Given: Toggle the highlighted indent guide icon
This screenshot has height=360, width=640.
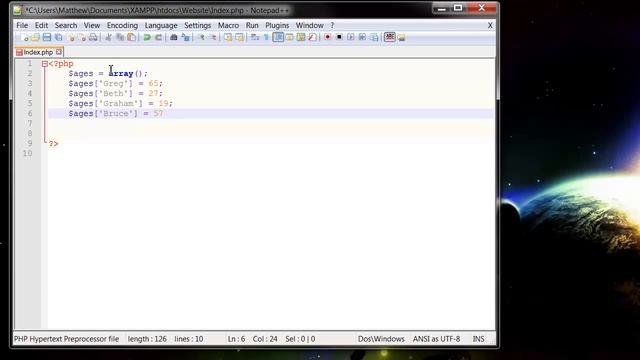Looking at the screenshot, I should 278,38.
